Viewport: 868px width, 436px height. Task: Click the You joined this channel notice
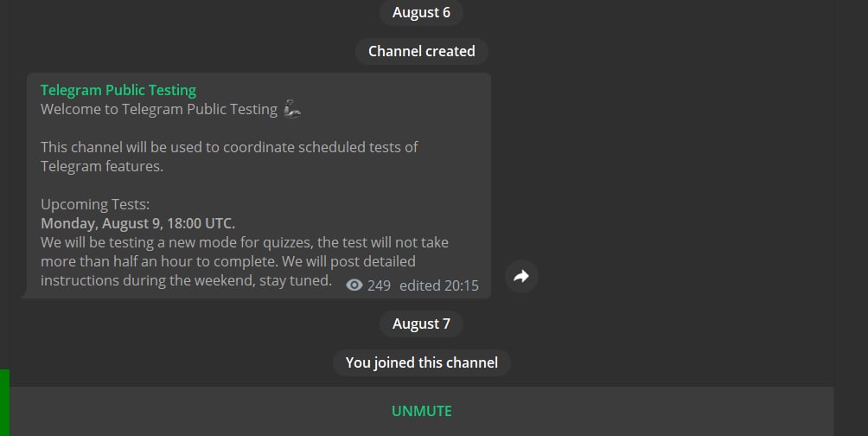(x=421, y=362)
